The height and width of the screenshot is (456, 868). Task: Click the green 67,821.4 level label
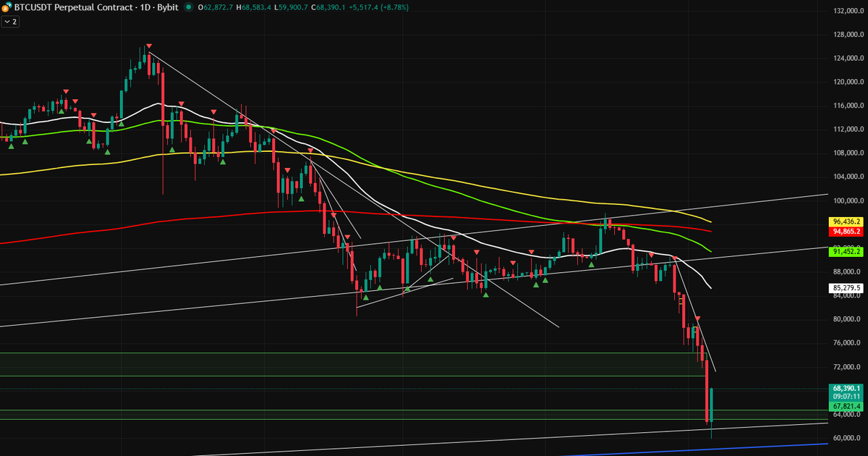(845, 407)
